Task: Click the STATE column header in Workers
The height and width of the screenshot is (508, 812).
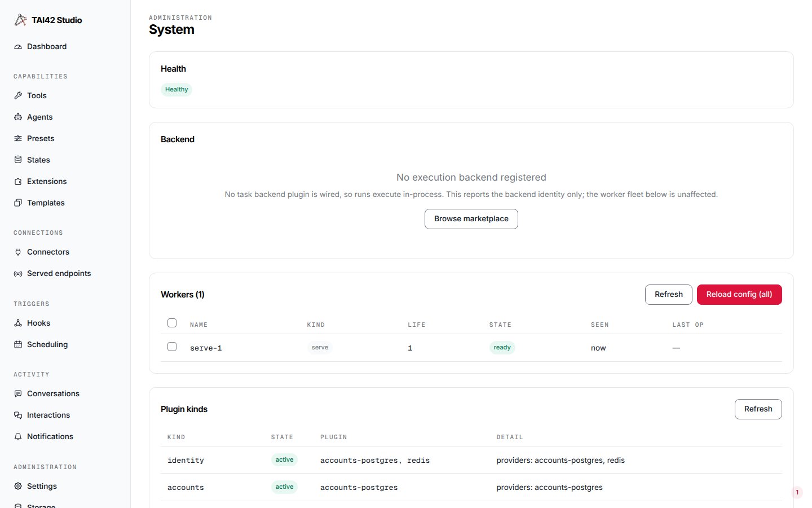Action: click(x=500, y=325)
